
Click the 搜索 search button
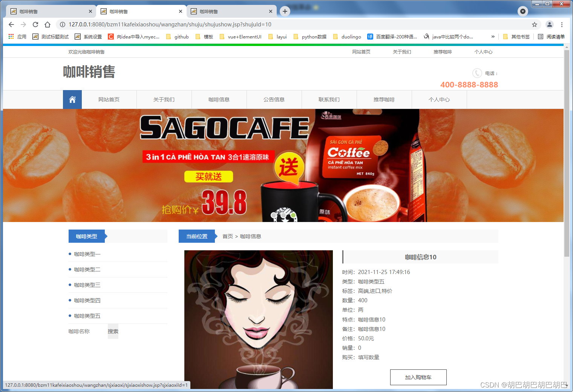pyautogui.click(x=113, y=331)
